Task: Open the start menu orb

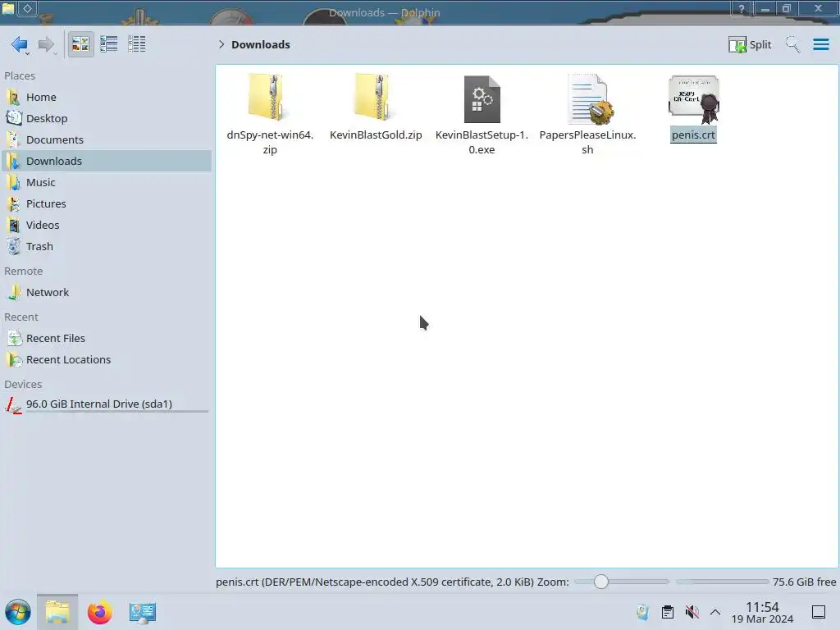Action: [x=18, y=612]
